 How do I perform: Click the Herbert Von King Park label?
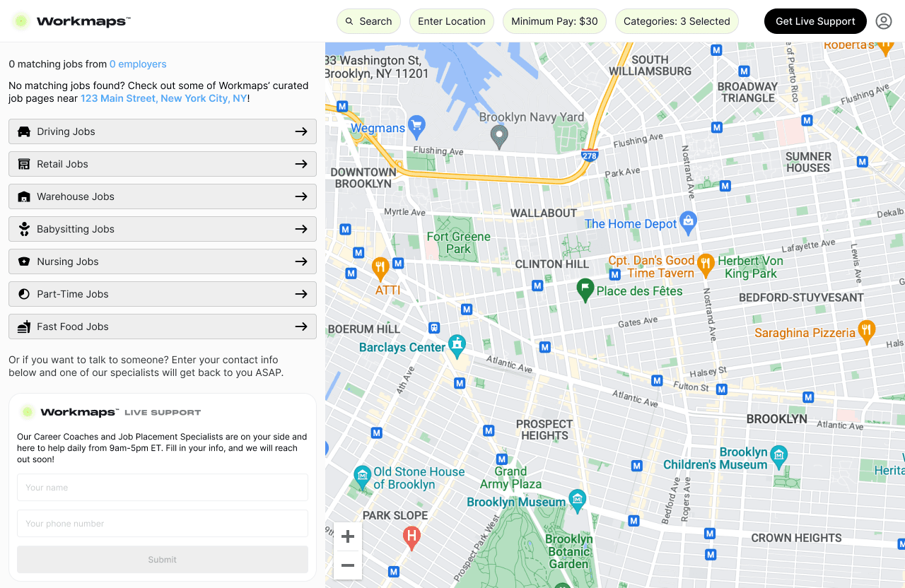point(751,266)
